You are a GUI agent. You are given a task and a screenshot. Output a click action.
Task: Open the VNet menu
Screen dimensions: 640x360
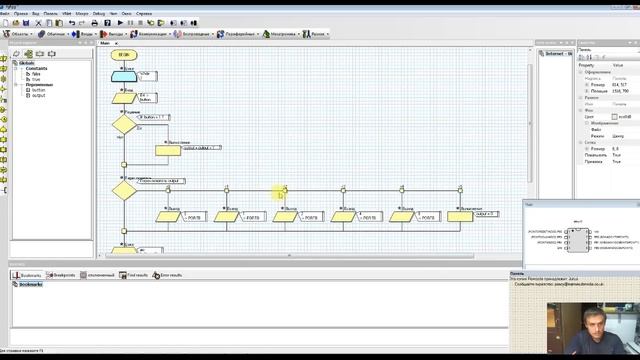[x=66, y=13]
